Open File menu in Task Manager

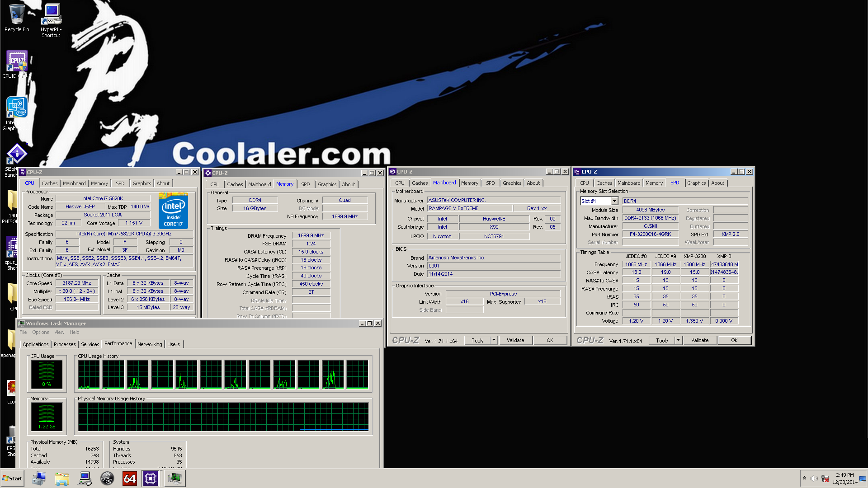click(x=23, y=332)
